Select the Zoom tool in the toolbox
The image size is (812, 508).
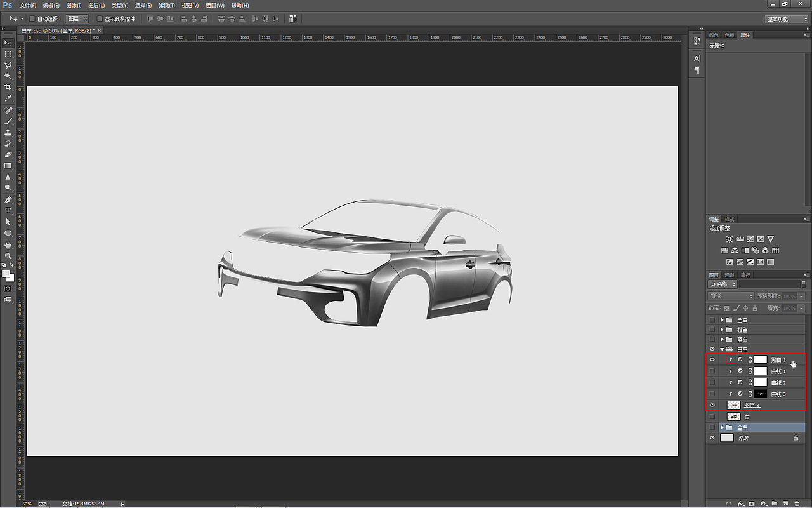(x=8, y=255)
